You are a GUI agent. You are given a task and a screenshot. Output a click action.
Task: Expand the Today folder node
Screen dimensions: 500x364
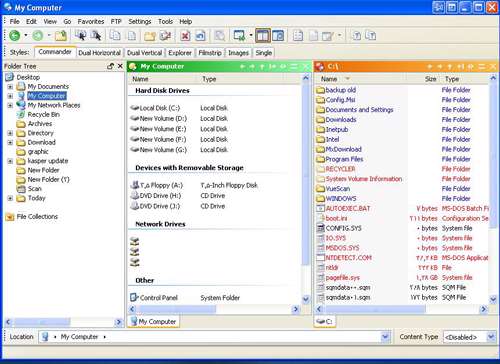pos(10,198)
